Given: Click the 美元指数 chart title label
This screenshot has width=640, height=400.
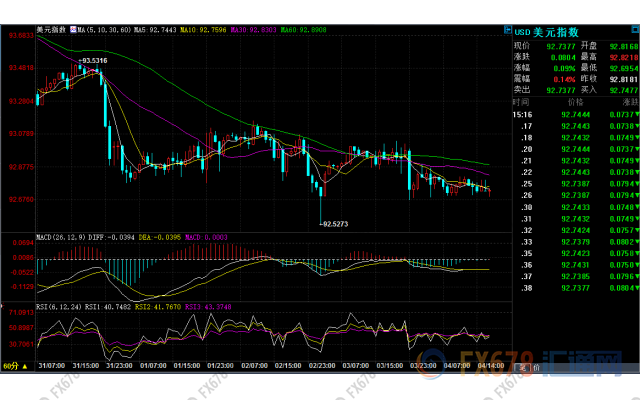Looking at the screenshot, I should (x=50, y=30).
